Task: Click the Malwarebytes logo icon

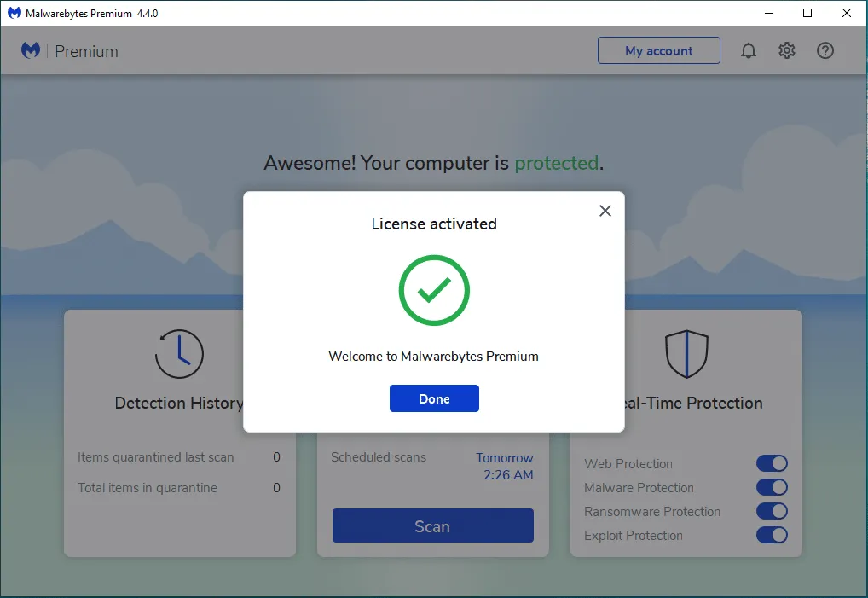Action: 31,50
